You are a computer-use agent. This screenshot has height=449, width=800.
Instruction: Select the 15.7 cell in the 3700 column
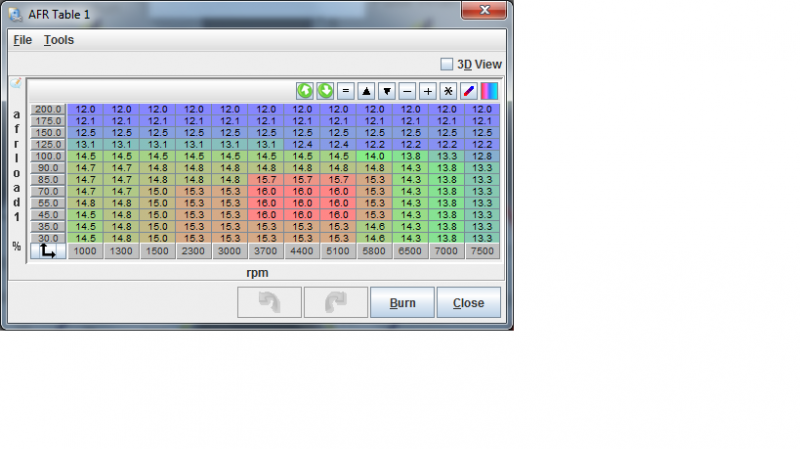(x=266, y=180)
